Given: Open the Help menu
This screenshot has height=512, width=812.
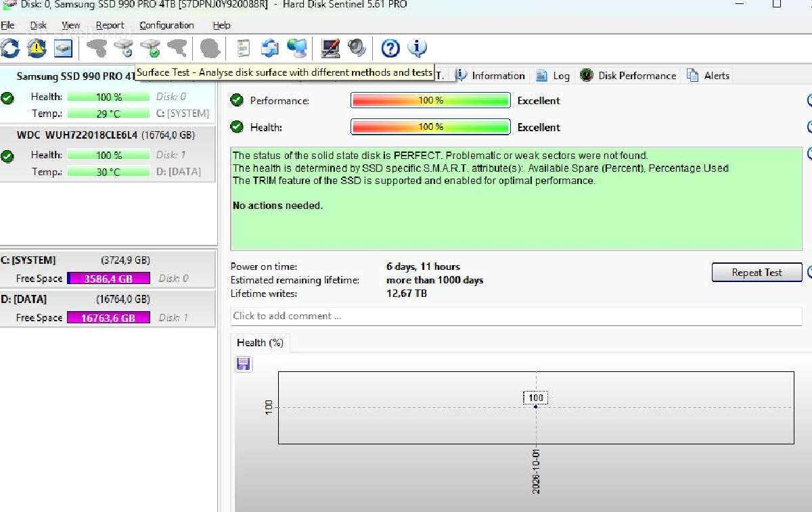Looking at the screenshot, I should coord(221,25).
